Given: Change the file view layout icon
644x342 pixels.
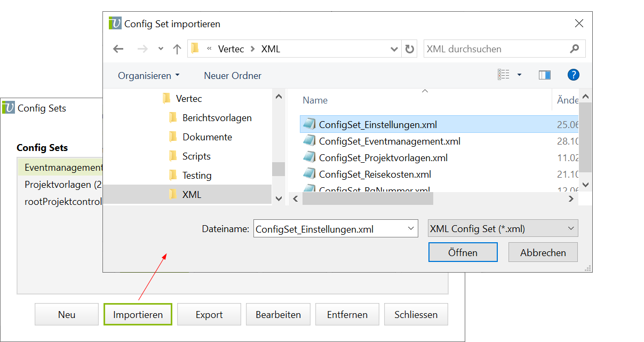Looking at the screenshot, I should (503, 75).
